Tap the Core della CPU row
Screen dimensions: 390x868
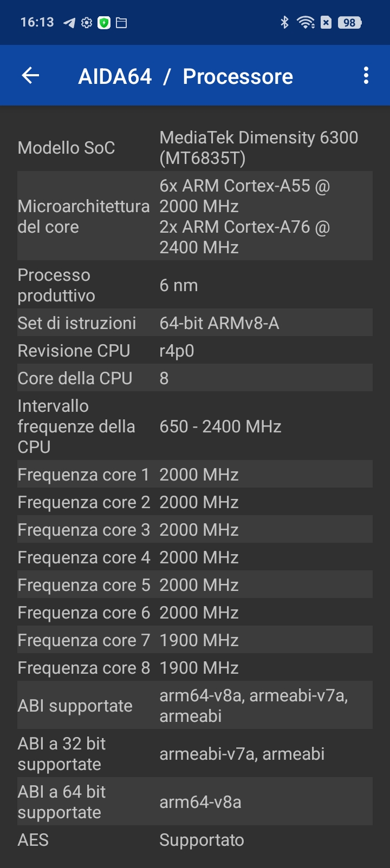point(195,378)
